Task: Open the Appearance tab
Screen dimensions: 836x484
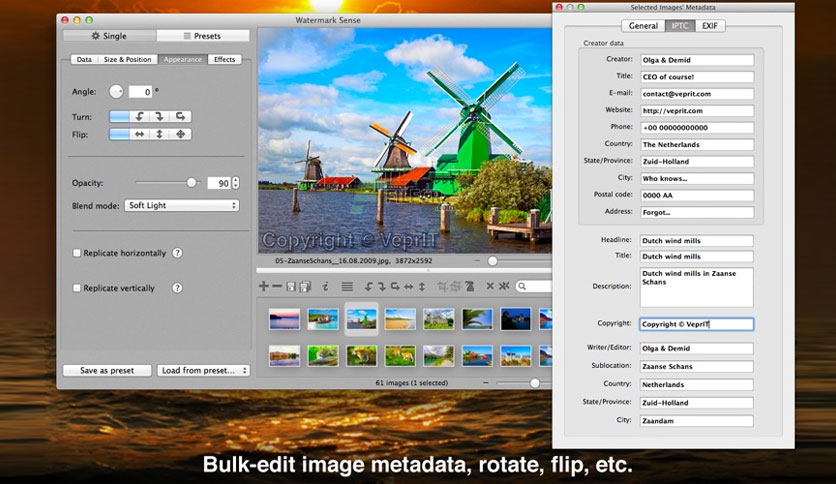Action: tap(183, 59)
